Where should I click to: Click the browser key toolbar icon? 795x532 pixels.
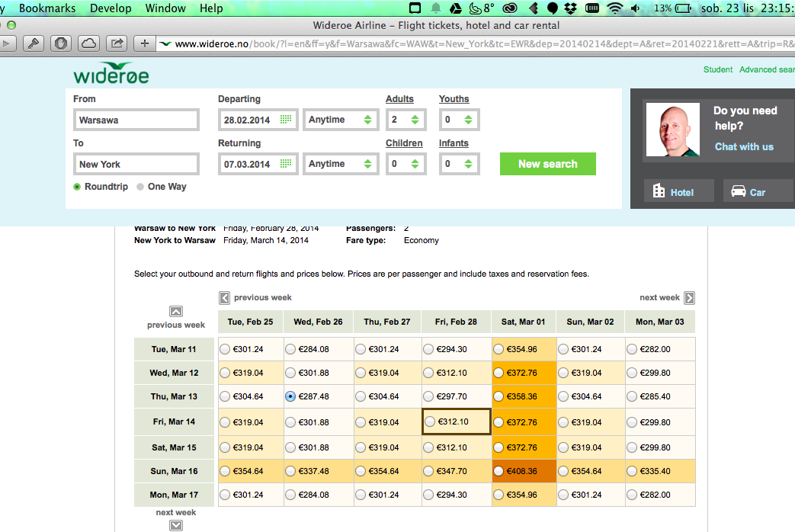34,43
